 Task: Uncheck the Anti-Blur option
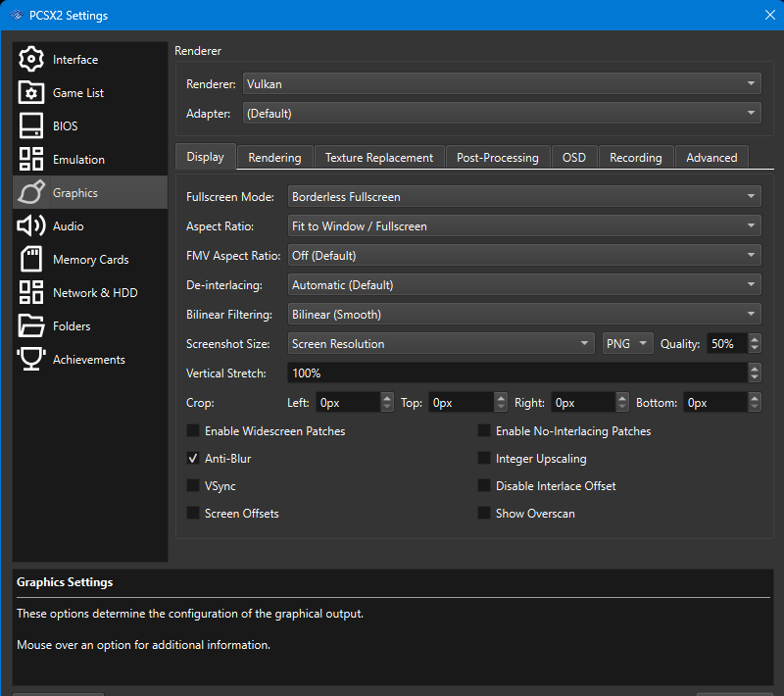point(192,459)
